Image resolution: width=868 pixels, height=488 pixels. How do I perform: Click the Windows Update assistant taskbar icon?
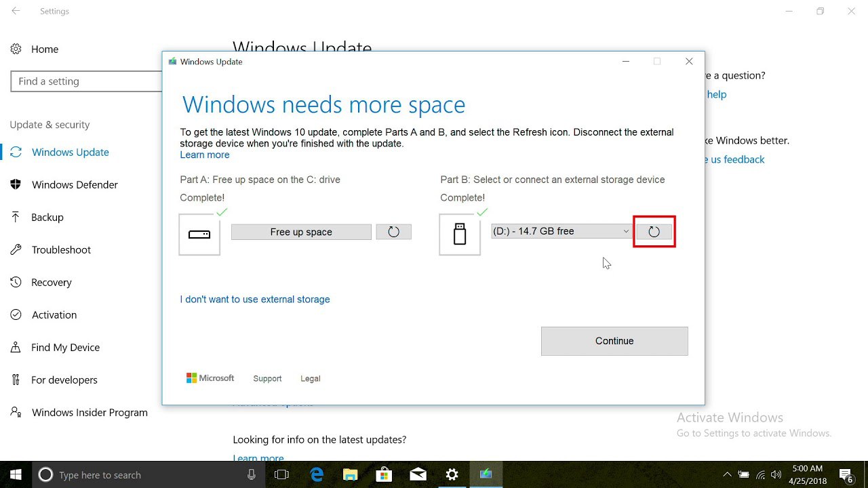click(486, 474)
